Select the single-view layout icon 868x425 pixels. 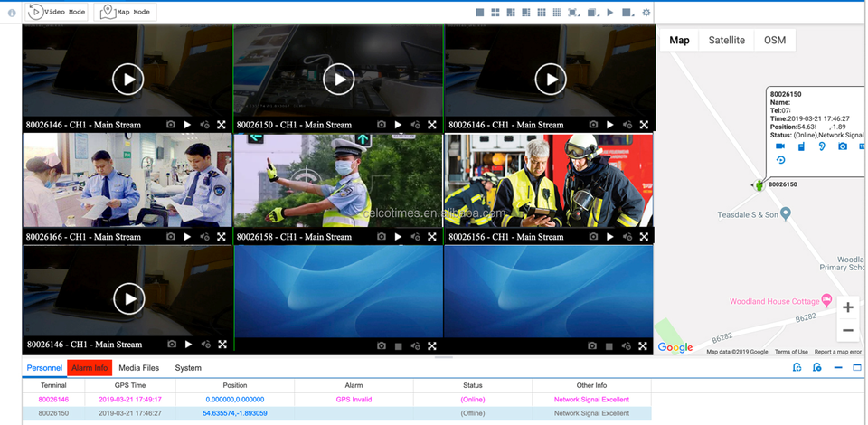point(480,13)
